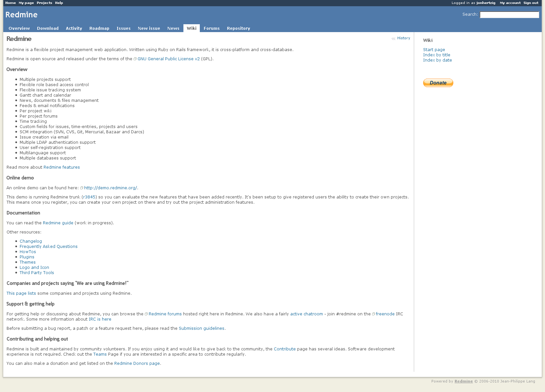Click the 'Overview' section heading
The height and width of the screenshot is (392, 545).
(x=17, y=69)
